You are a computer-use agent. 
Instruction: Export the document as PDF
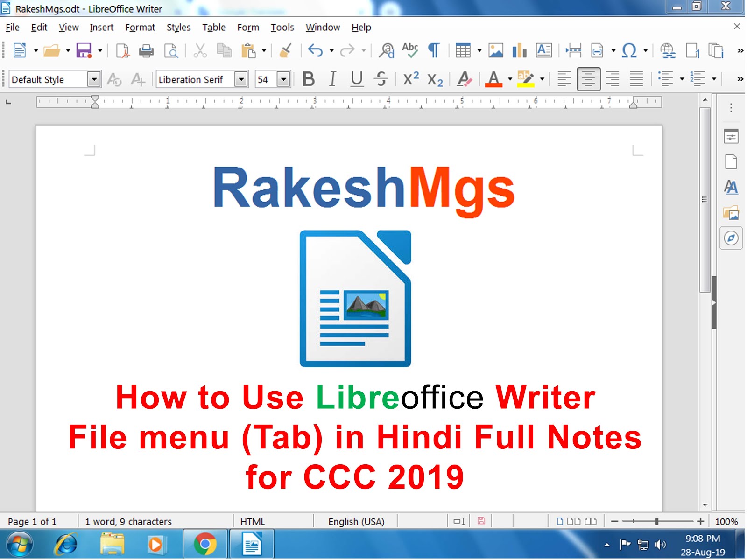(x=123, y=50)
